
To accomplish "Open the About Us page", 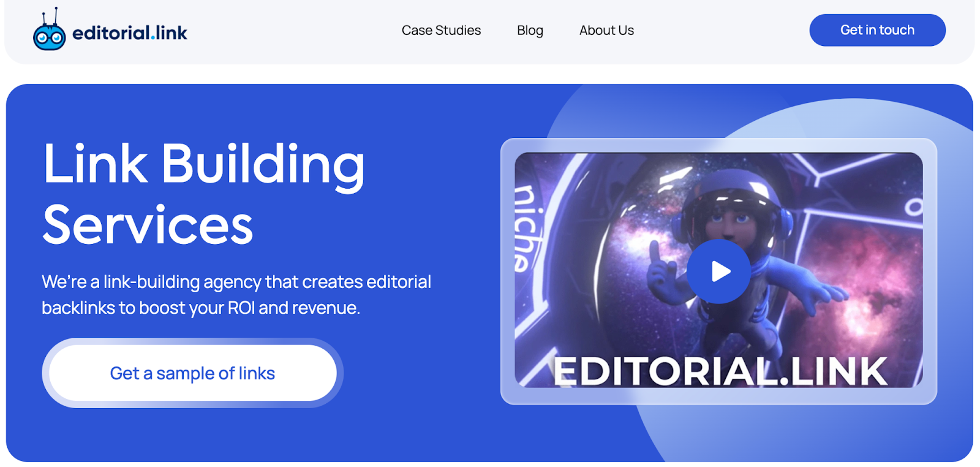I will [606, 30].
